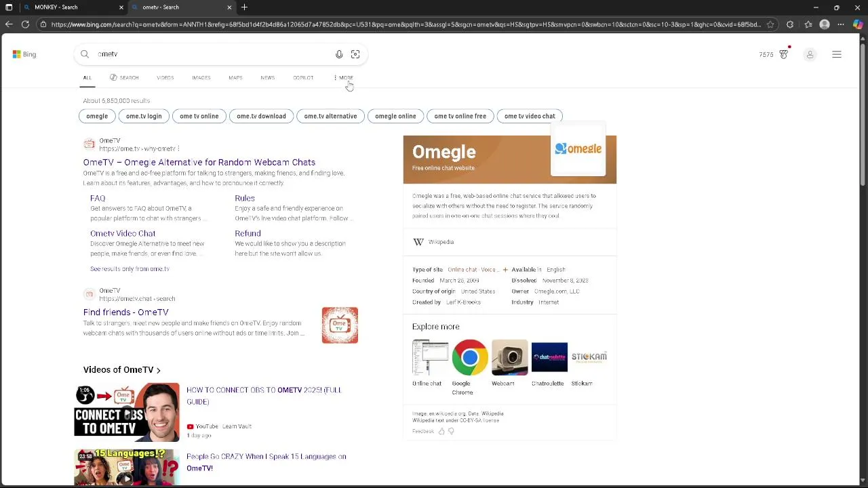Start voice search with microphone icon
Screen dimensions: 868x488
pyautogui.click(x=339, y=54)
